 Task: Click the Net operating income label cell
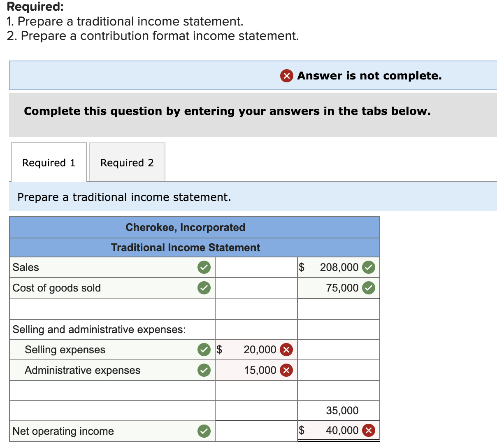pos(112,431)
